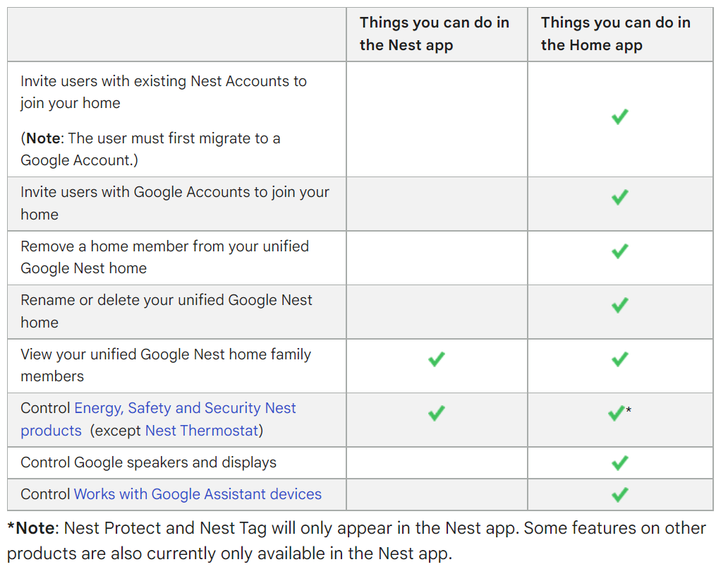Click the Home app checkmark for Nest Accounts invite
Viewport: 728px width, 574px height.
coord(619,117)
